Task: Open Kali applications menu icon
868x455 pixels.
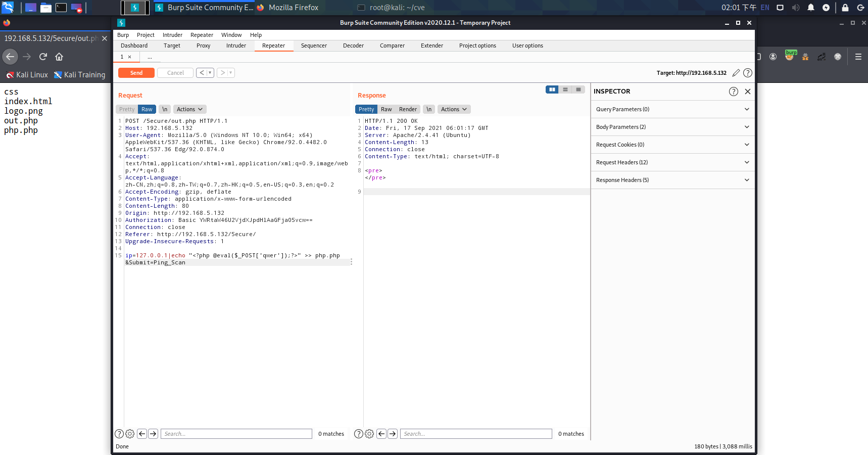Action: coord(8,7)
